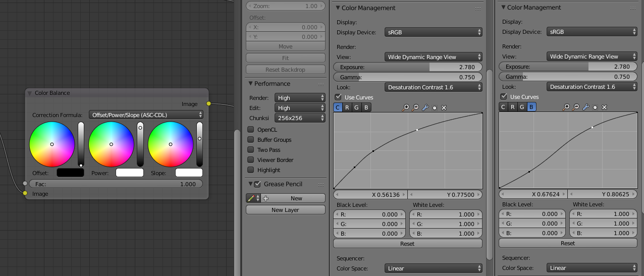Enable the Two Pass checkbox
Viewport: 644px width, 276px height.
pyautogui.click(x=250, y=150)
